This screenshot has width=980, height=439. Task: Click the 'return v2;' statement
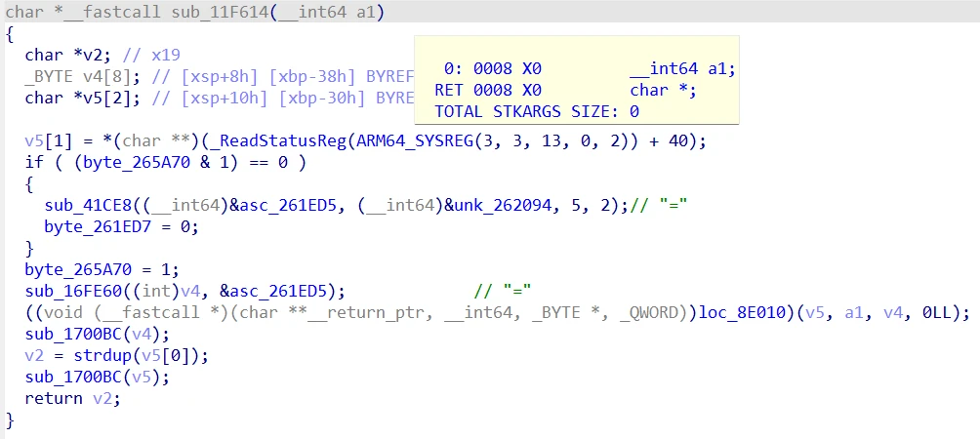72,398
